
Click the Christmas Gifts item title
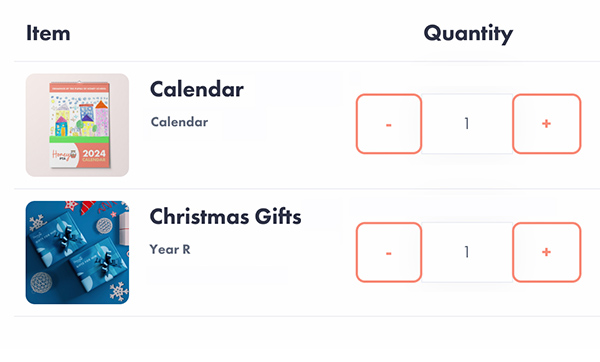pos(225,217)
